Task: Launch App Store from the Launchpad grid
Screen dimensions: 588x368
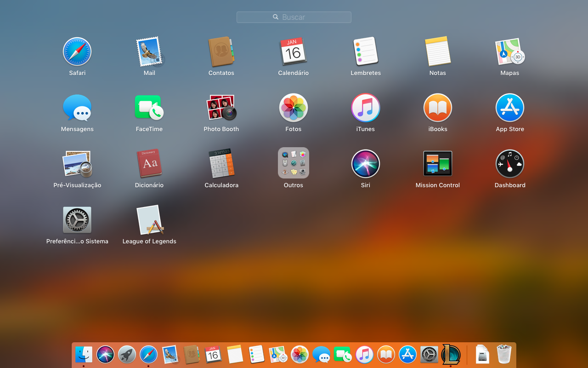Action: coord(510,108)
